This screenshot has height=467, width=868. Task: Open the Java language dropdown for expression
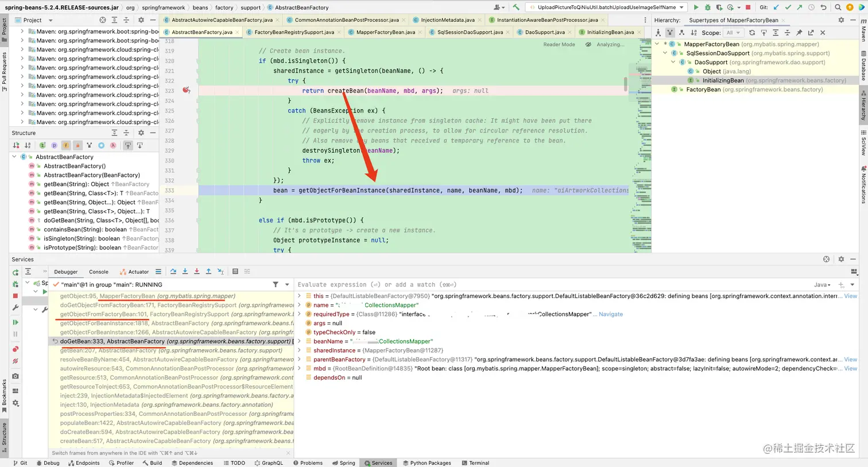coord(822,284)
